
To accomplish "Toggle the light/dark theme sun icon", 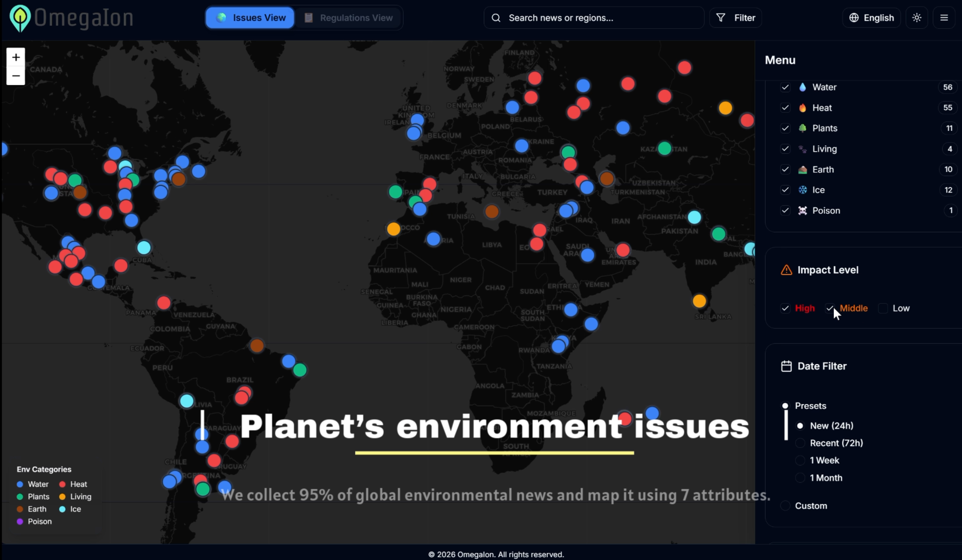I will 917,18.
